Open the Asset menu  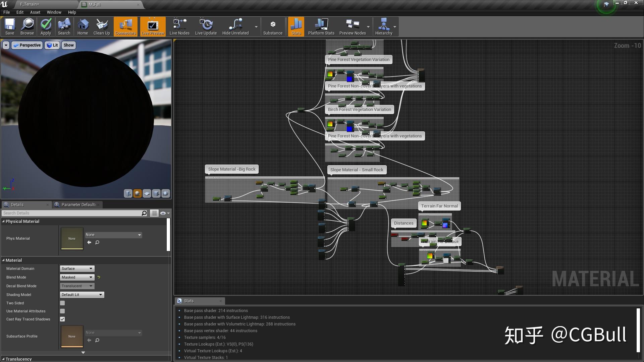[35, 12]
